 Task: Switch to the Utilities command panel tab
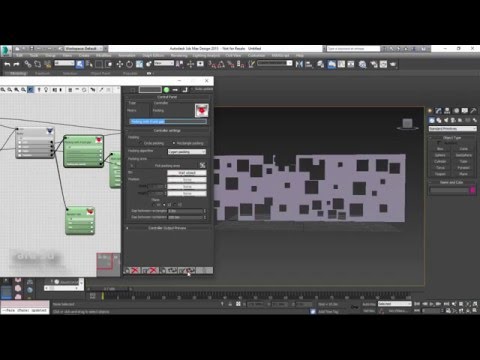coord(473,111)
